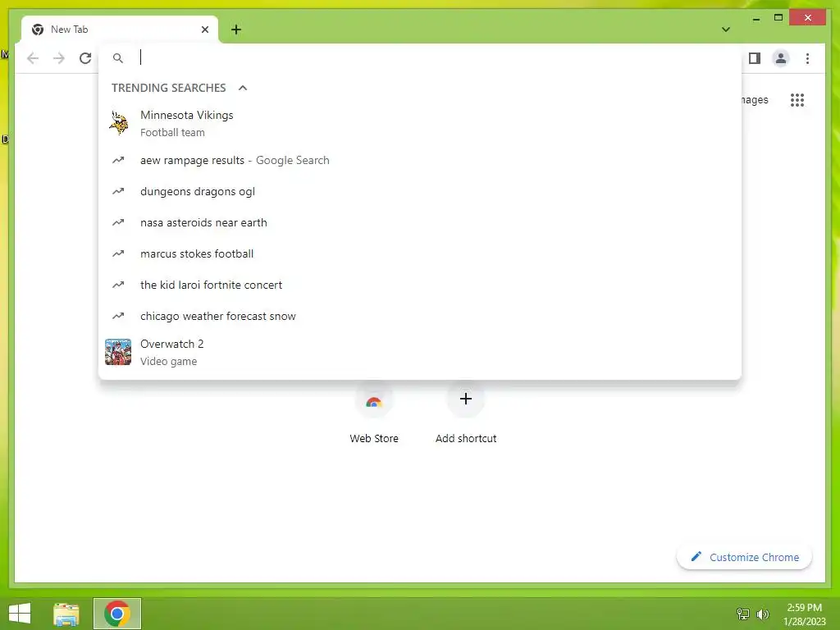Click the Minnesota Vikings team logo
Screen dimensions: 840x630
tap(118, 123)
